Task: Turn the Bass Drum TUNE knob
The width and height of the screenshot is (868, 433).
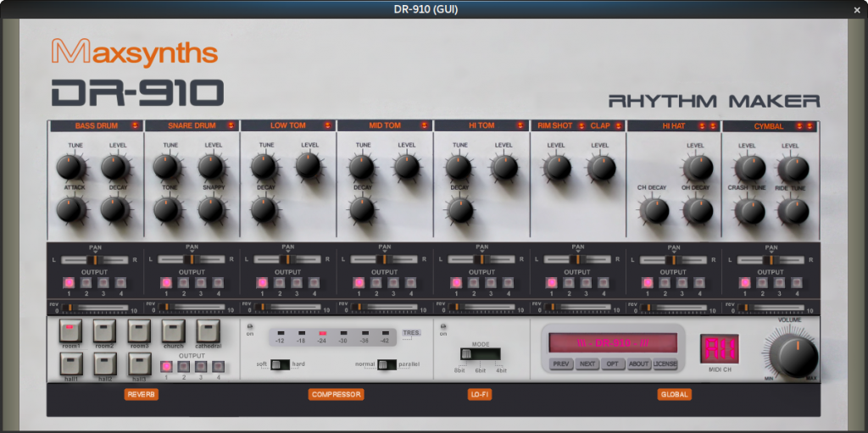Action: point(70,167)
